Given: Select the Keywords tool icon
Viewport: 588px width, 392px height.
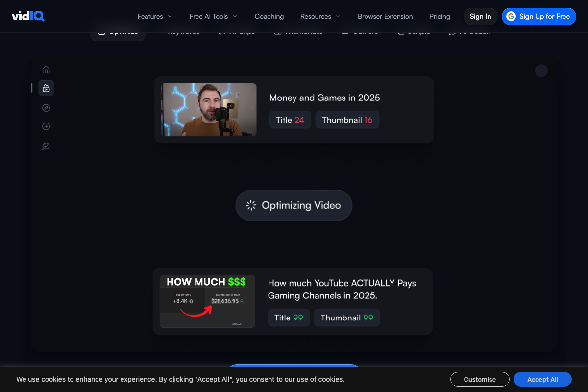Looking at the screenshot, I should [178, 31].
